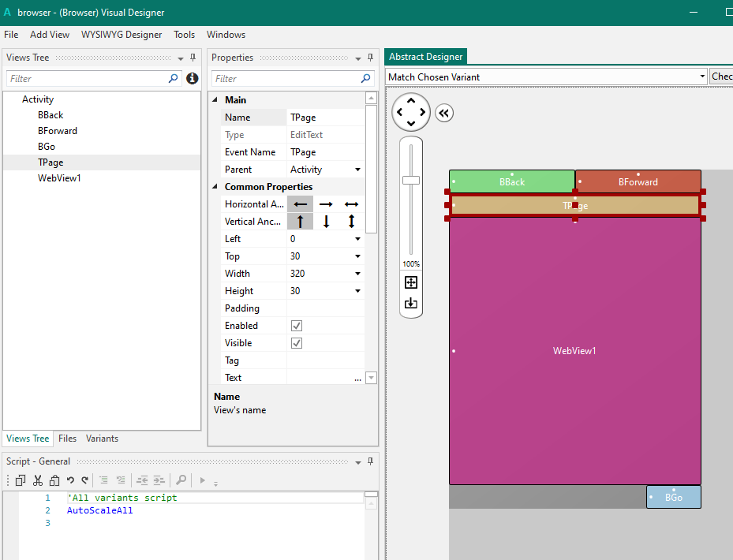The height and width of the screenshot is (560, 733).
Task: Uncheck the Visible property checkbox
Action: coord(297,343)
